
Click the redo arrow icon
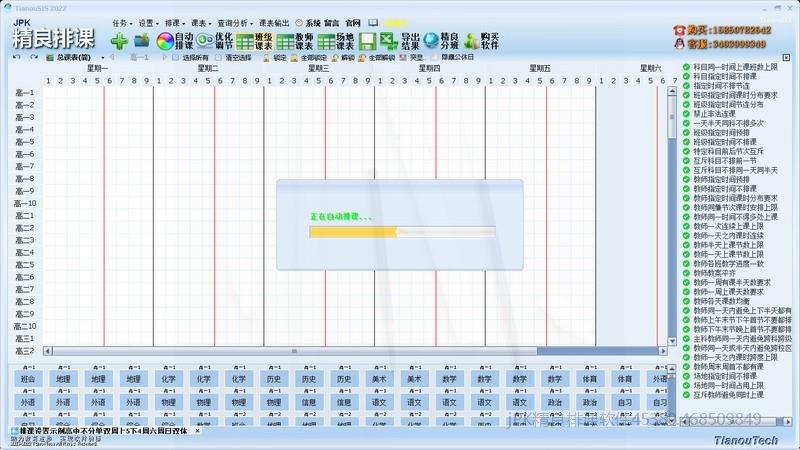(x=34, y=57)
